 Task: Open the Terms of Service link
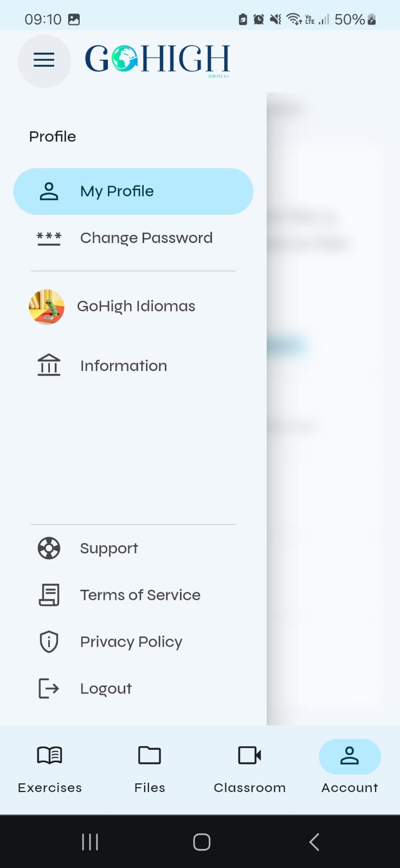coord(140,595)
